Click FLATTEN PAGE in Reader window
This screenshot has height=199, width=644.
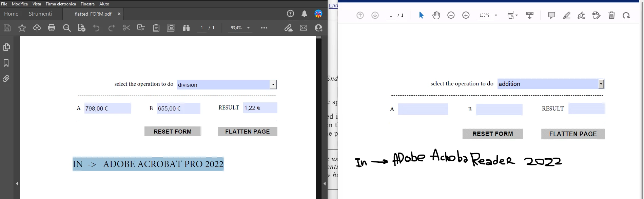click(573, 134)
